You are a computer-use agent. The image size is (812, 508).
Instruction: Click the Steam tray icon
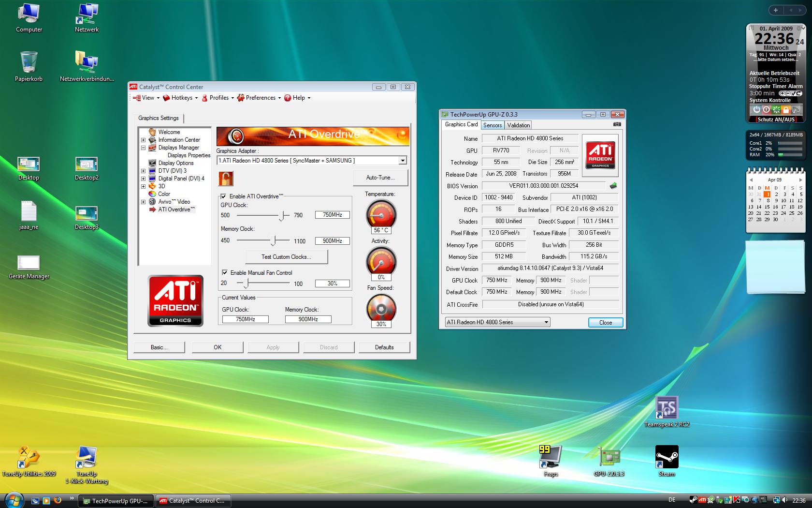pyautogui.click(x=693, y=500)
